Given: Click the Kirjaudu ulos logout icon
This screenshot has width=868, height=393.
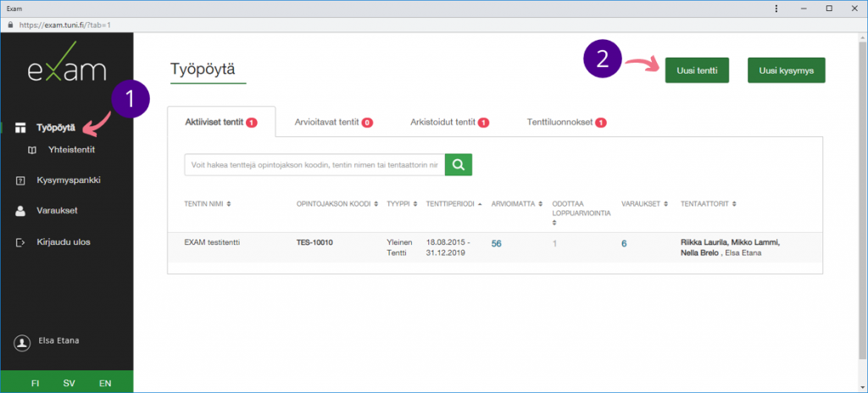Looking at the screenshot, I should [20, 241].
